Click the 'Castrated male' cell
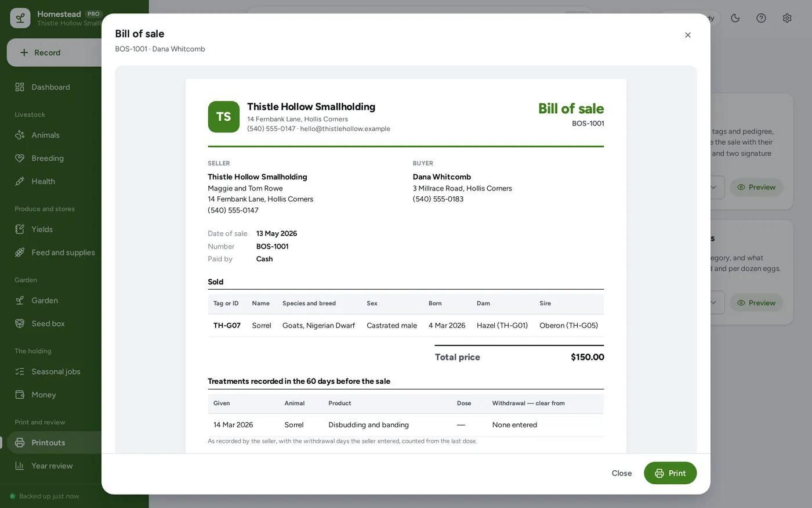 coord(392,326)
